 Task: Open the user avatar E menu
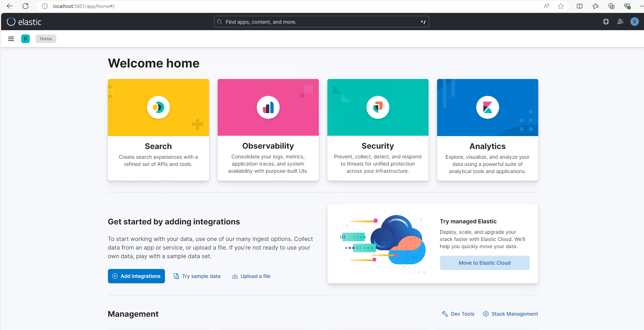point(634,22)
